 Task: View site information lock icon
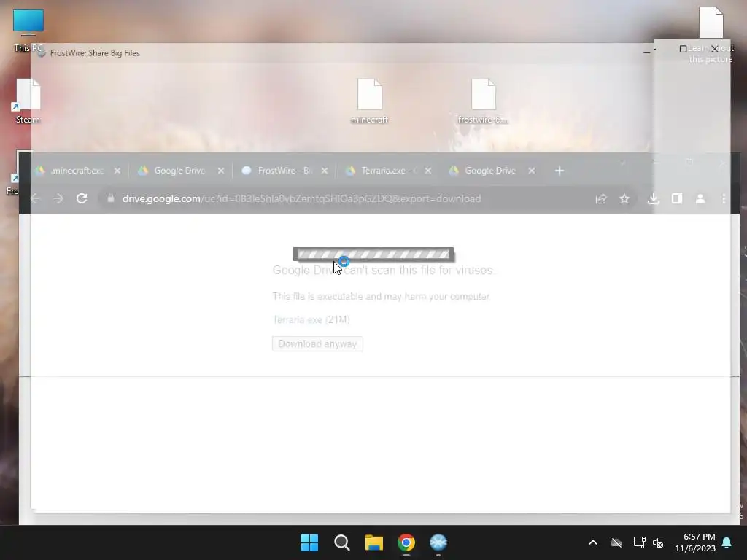tap(111, 198)
